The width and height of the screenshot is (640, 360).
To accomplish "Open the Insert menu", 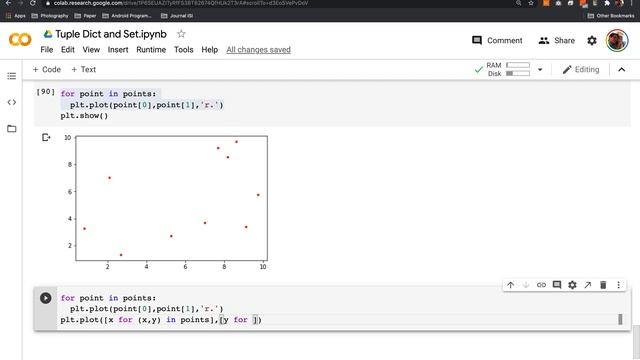I will click(x=118, y=50).
